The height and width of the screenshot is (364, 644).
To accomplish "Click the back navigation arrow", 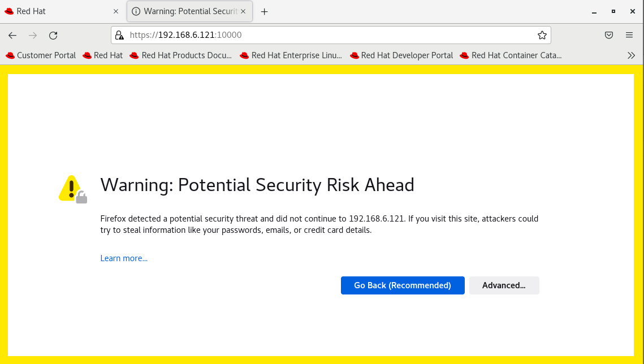I will pos(12,35).
